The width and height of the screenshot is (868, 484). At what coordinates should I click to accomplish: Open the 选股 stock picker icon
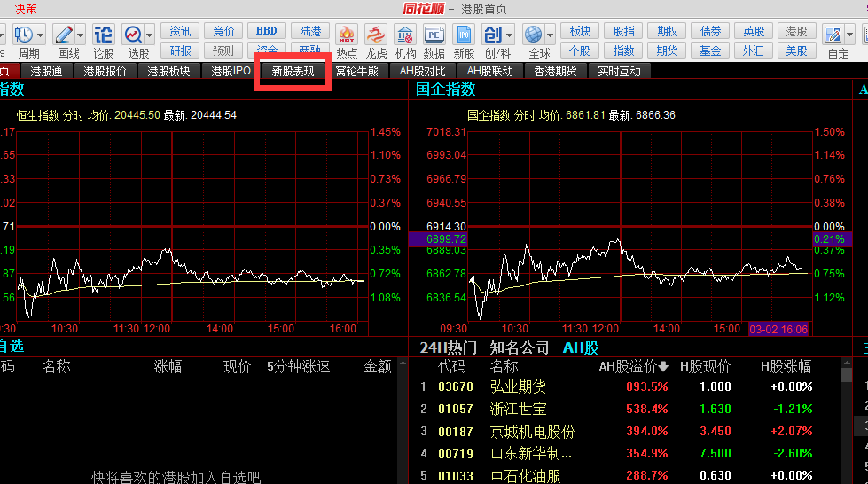pos(133,35)
